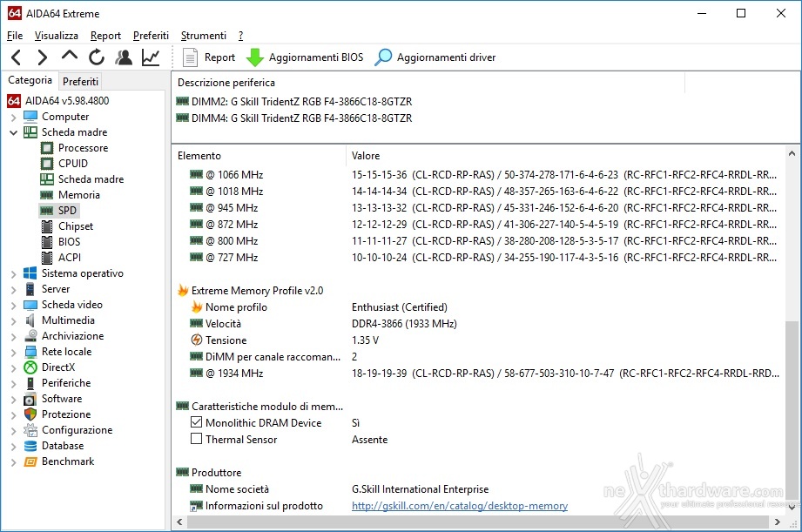The height and width of the screenshot is (532, 802).
Task: Click the AIDA64 v5.98.4800 root node
Action: pyautogui.click(x=67, y=101)
